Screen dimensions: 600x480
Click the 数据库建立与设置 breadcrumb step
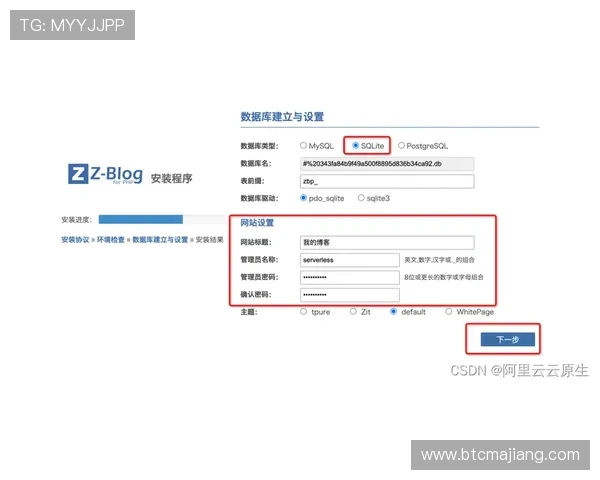pyautogui.click(x=160, y=240)
